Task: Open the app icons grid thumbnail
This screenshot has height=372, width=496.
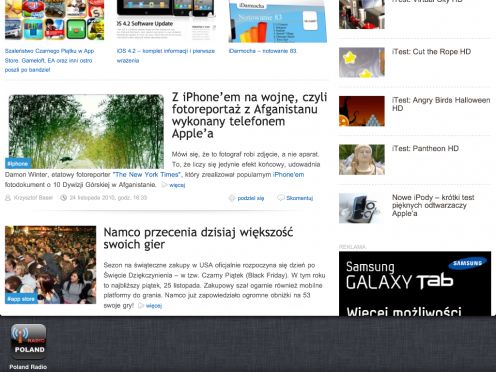Action: [54, 20]
